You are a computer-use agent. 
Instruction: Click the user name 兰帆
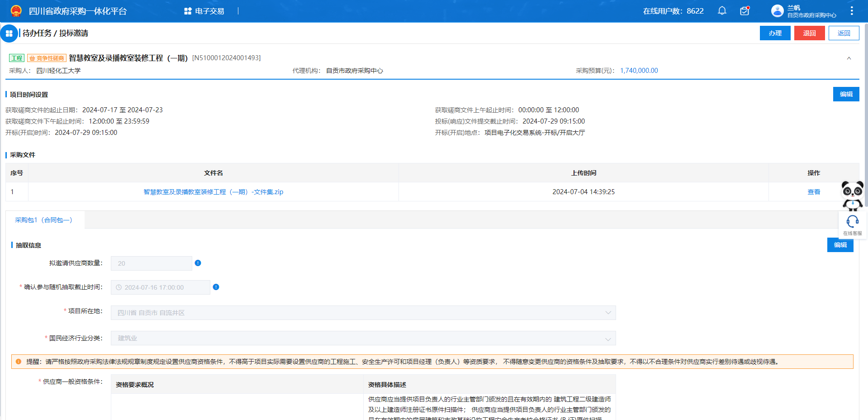[794, 8]
